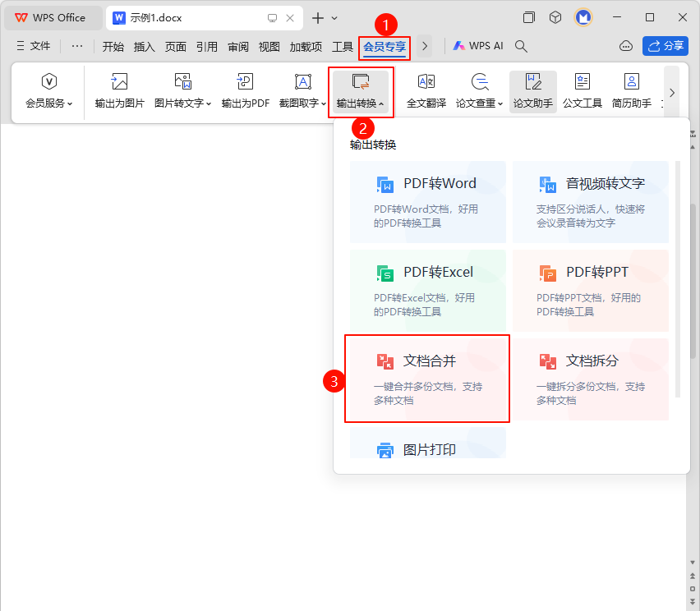The image size is (700, 611).
Task: Open the 文件 menu
Action: point(34,46)
